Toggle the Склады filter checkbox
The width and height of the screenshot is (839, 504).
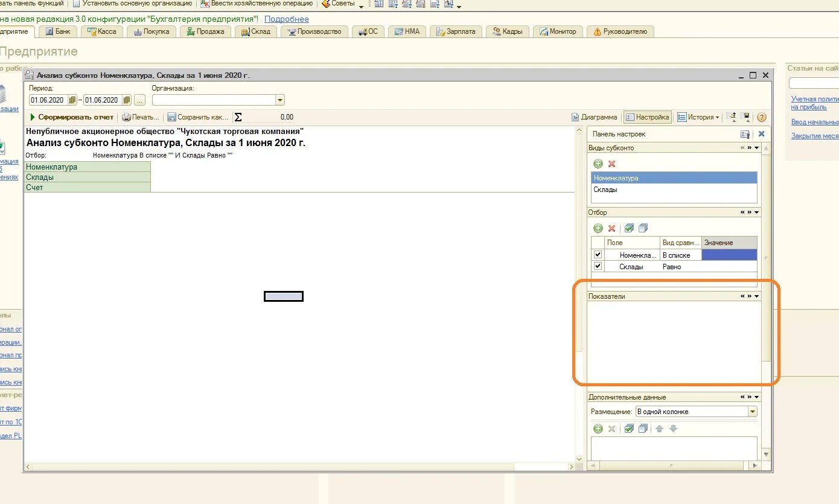(598, 266)
